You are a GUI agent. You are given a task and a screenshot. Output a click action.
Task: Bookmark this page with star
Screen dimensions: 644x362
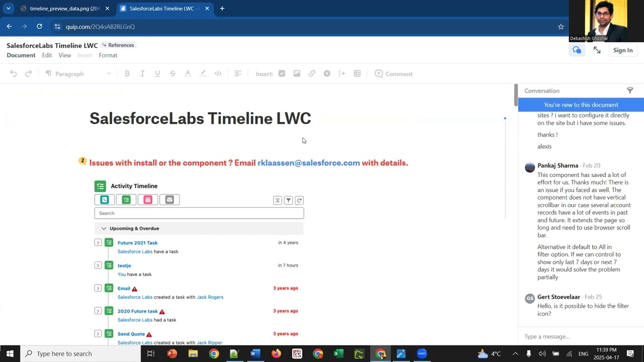pos(561,27)
